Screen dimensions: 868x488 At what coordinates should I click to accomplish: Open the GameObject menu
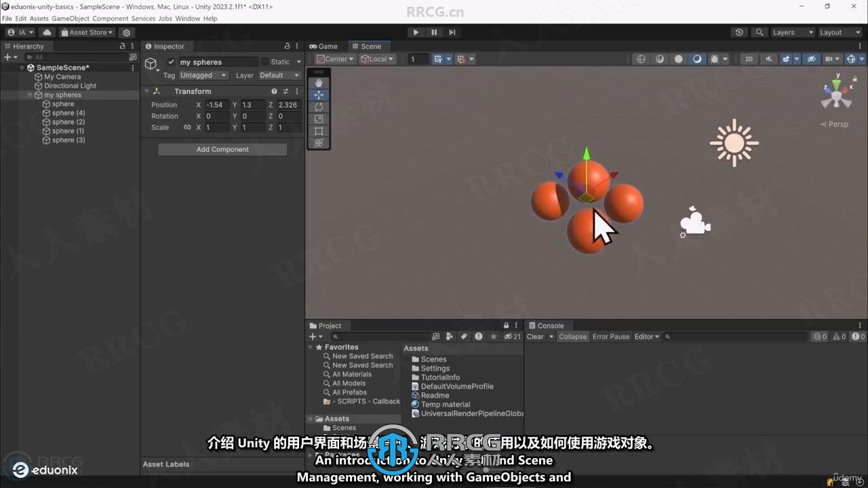(70, 18)
